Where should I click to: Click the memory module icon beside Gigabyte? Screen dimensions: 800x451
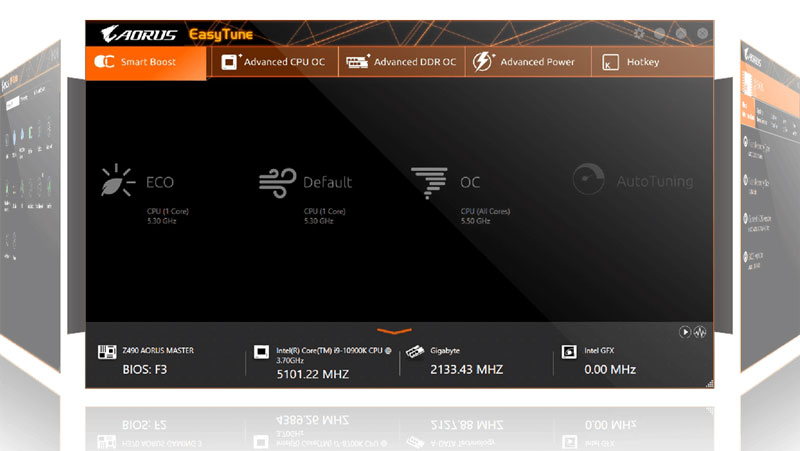(x=415, y=352)
